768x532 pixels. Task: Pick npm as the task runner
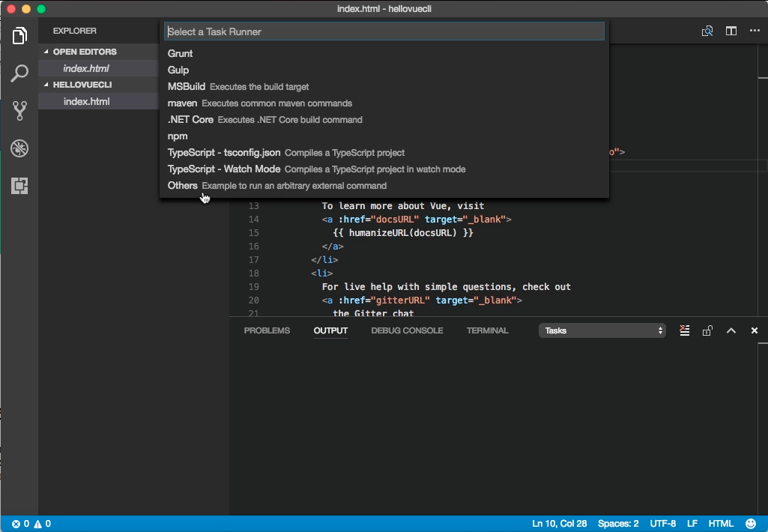pyautogui.click(x=384, y=136)
